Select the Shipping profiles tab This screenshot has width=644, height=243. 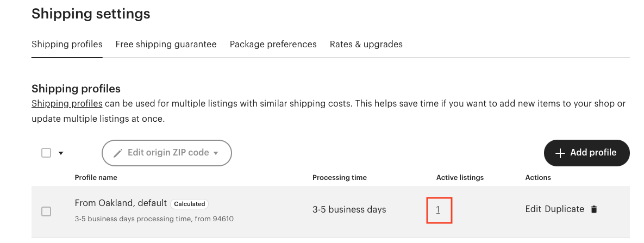[x=67, y=44]
